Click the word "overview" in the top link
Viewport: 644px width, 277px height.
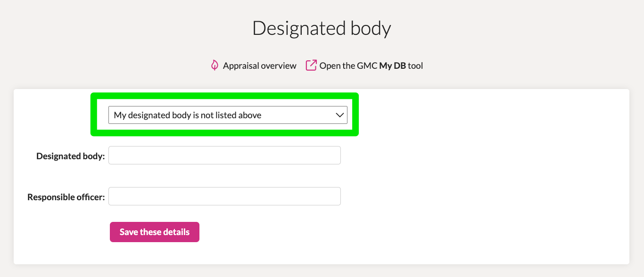278,66
